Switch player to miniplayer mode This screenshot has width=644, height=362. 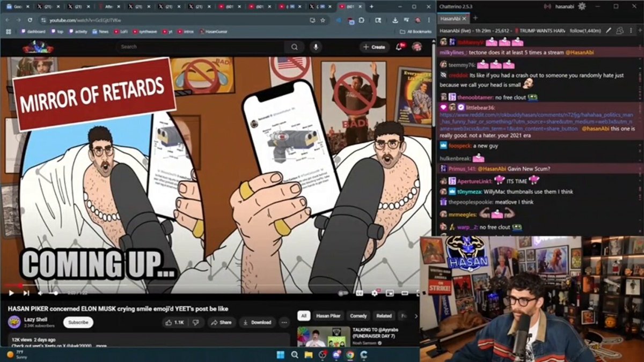(390, 293)
